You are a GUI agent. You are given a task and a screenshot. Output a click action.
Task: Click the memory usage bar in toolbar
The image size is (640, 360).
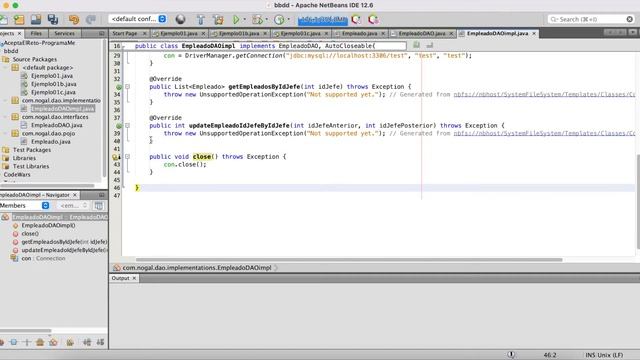[x=322, y=19]
